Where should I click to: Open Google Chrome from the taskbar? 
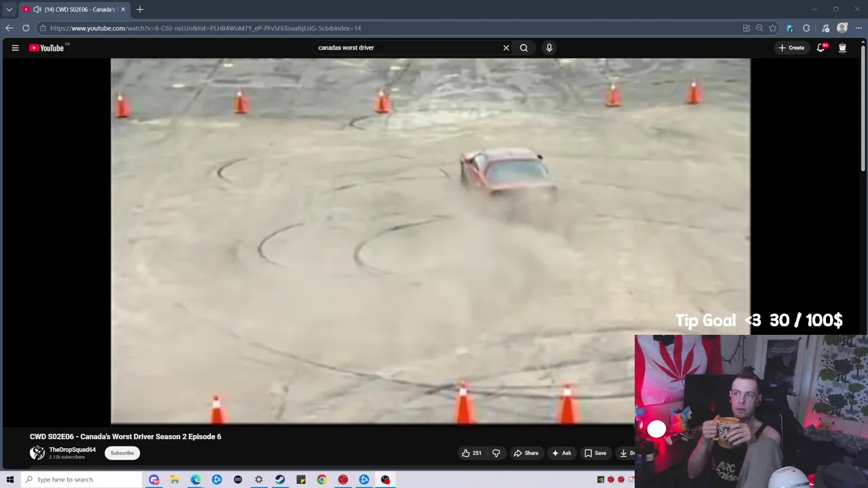(322, 479)
